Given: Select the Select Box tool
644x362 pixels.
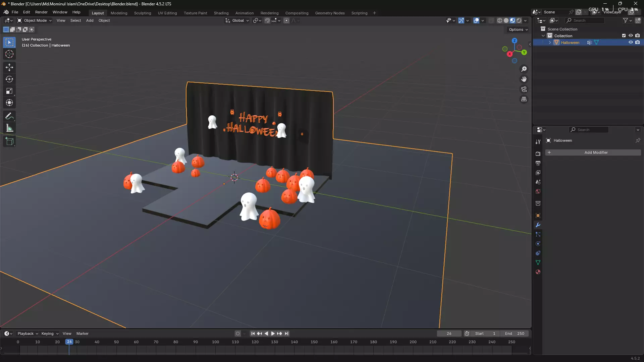Looking at the screenshot, I should [x=9, y=42].
